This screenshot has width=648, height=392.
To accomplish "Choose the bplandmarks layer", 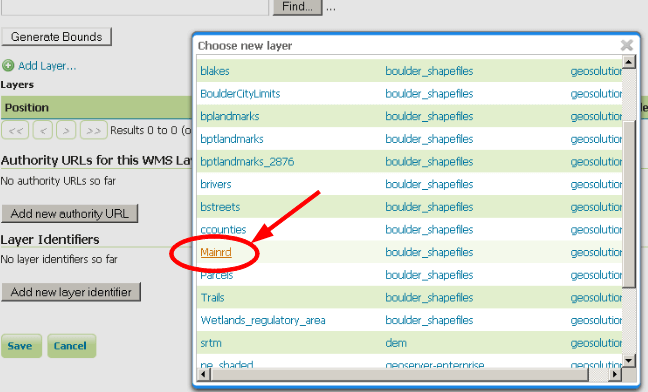I will point(230,116).
